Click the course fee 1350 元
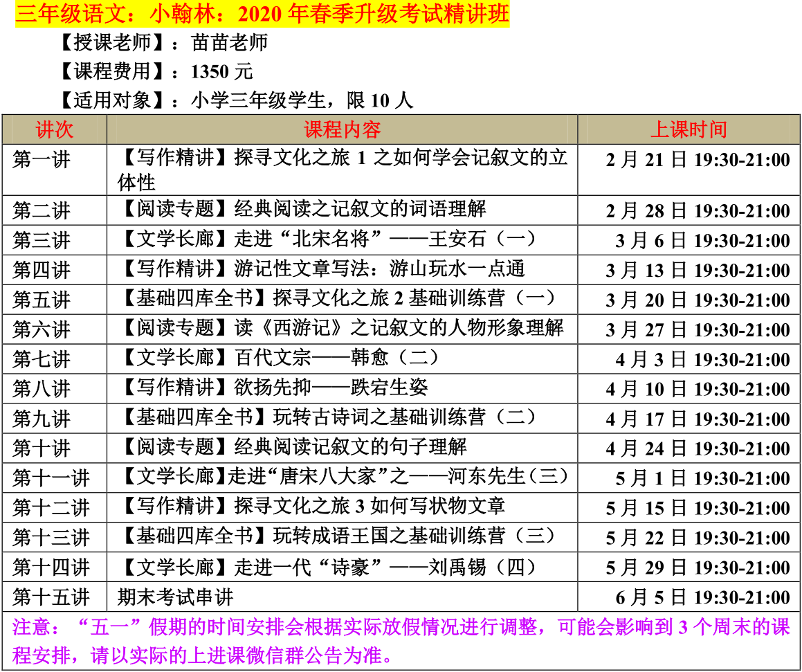Image resolution: width=802 pixels, height=672 pixels. [221, 72]
